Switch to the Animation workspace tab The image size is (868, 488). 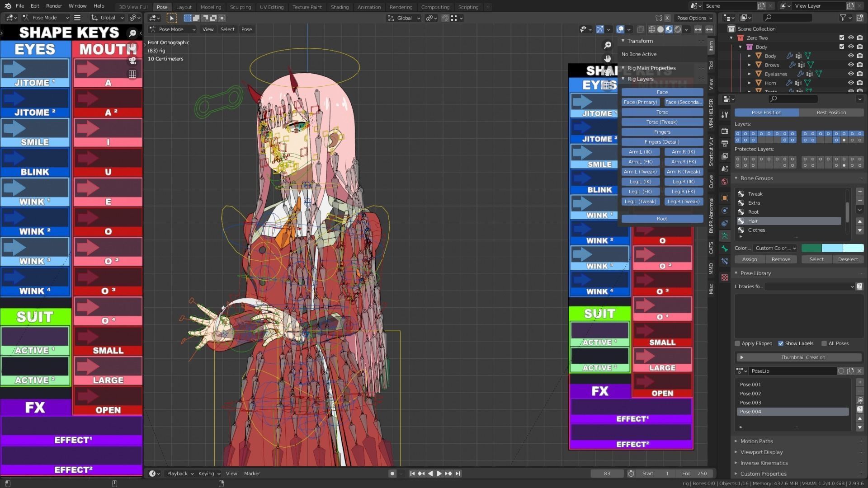click(369, 7)
